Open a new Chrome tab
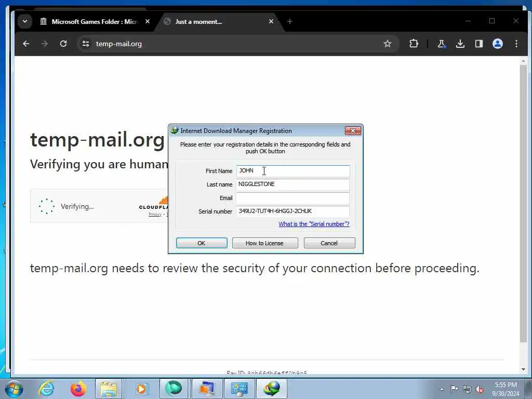The width and height of the screenshot is (532, 399). 289,21
